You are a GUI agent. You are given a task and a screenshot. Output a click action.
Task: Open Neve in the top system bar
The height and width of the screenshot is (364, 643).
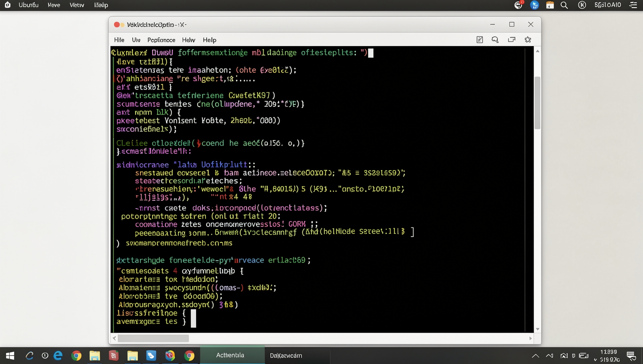(x=54, y=5)
